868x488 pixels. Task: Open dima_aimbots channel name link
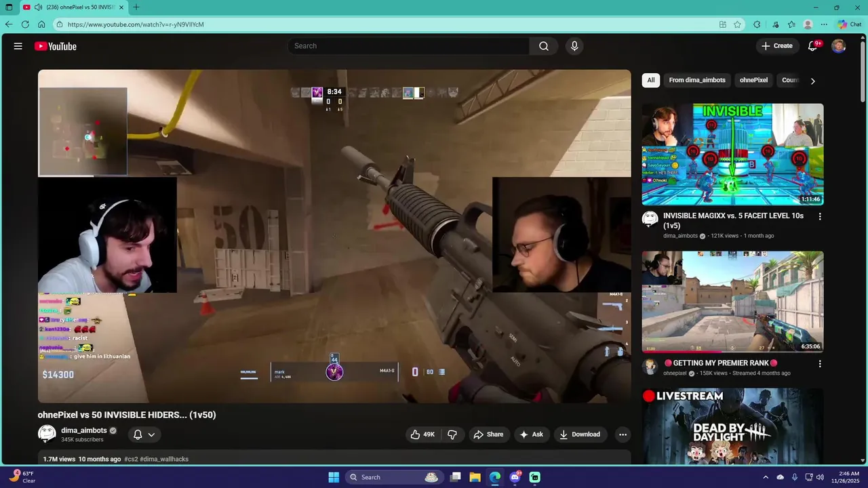click(84, 430)
